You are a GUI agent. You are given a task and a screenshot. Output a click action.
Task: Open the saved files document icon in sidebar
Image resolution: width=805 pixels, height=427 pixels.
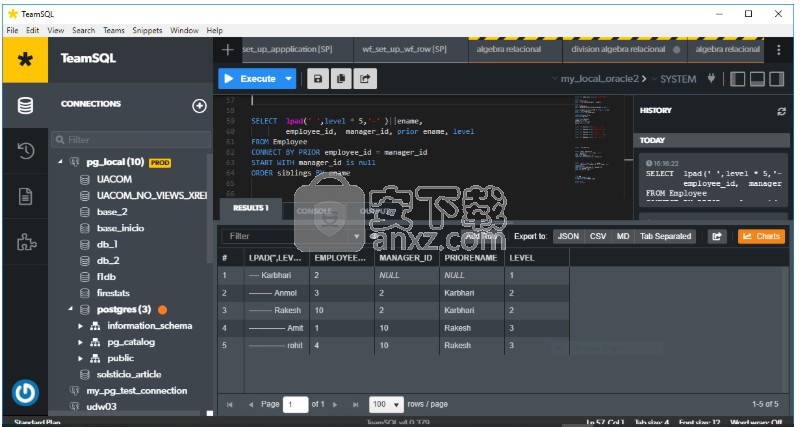point(25,196)
